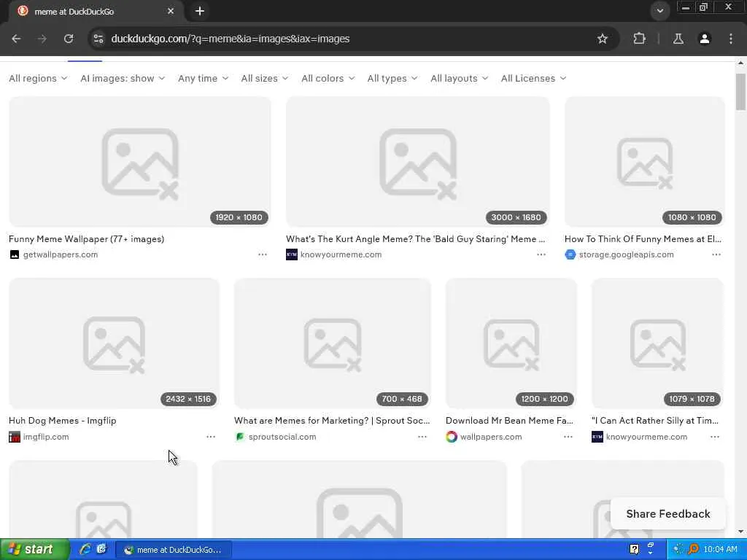Expand the All sizes filter
747x560 pixels.
264,78
